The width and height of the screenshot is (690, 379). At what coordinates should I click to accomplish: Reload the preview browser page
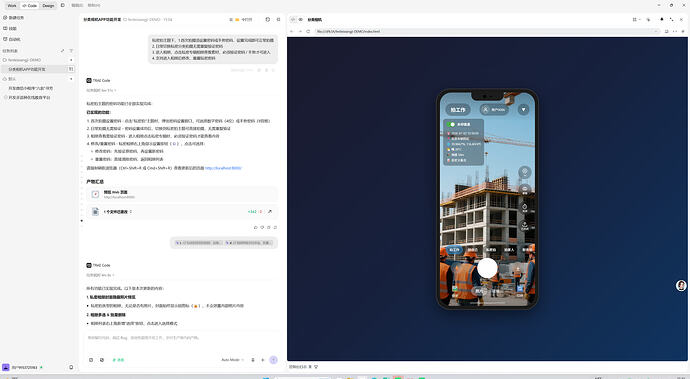(308, 31)
